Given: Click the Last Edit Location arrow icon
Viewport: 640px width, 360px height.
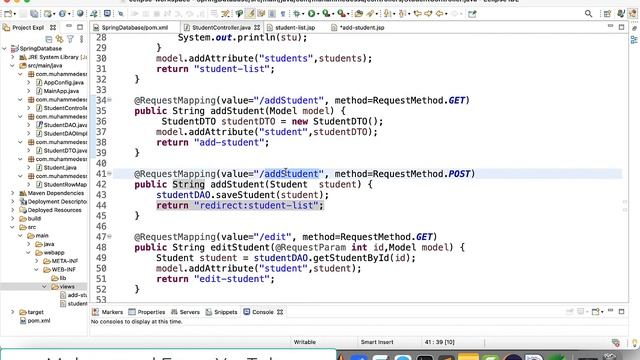Looking at the screenshot, I should pyautogui.click(x=418, y=13).
